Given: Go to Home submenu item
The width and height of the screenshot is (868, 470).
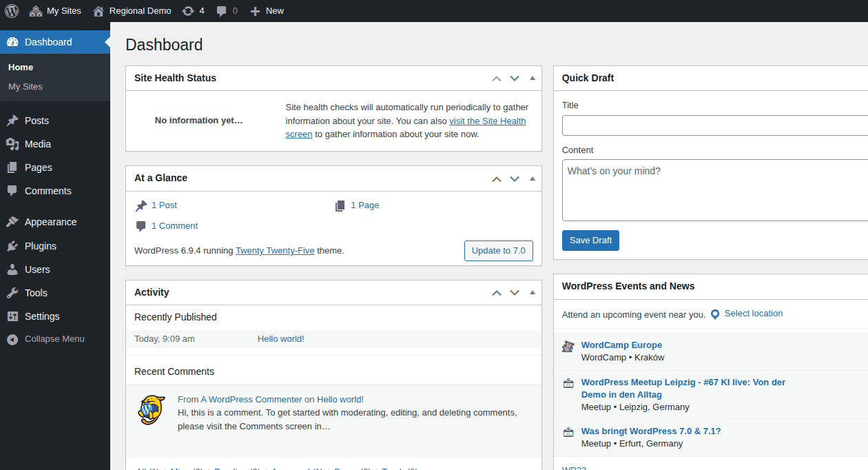Looking at the screenshot, I should 21,67.
